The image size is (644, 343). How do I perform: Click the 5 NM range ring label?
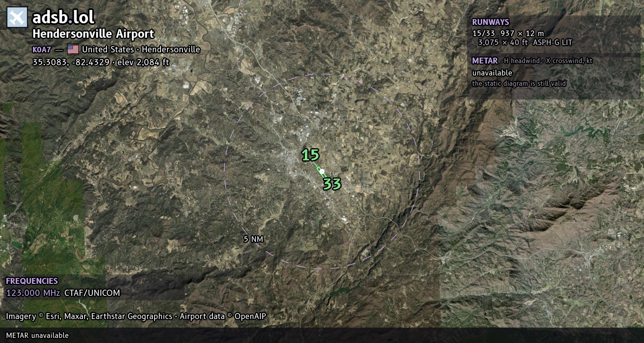pos(253,239)
